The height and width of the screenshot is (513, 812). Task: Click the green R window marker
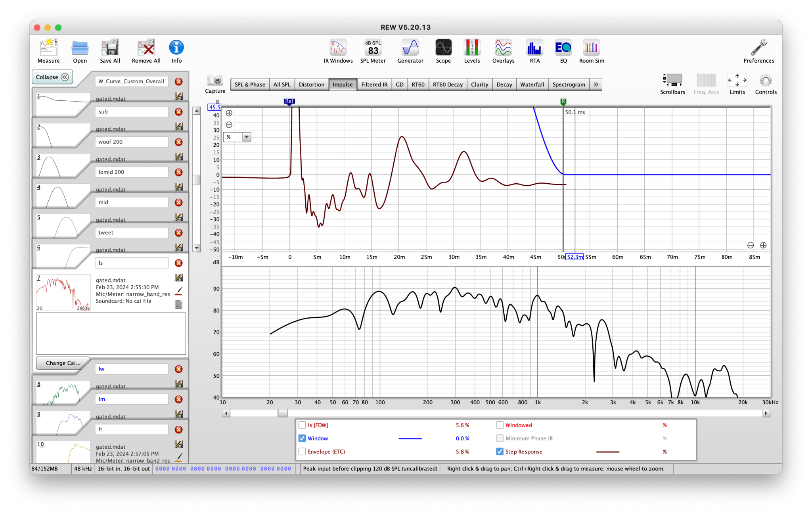pos(563,102)
